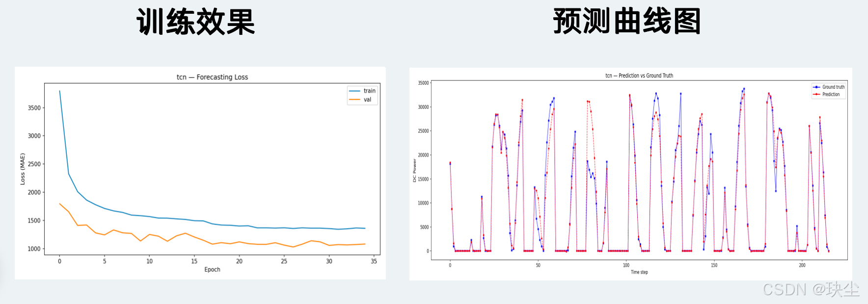Click the 'tcn — Prediction vs Ground Truth' title
Image resolution: width=868 pixels, height=304 pixels.
639,76
